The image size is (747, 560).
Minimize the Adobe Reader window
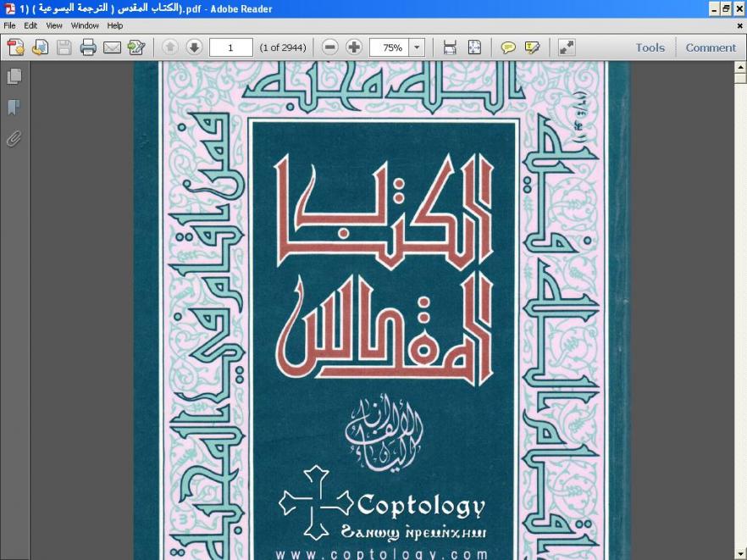(x=714, y=9)
